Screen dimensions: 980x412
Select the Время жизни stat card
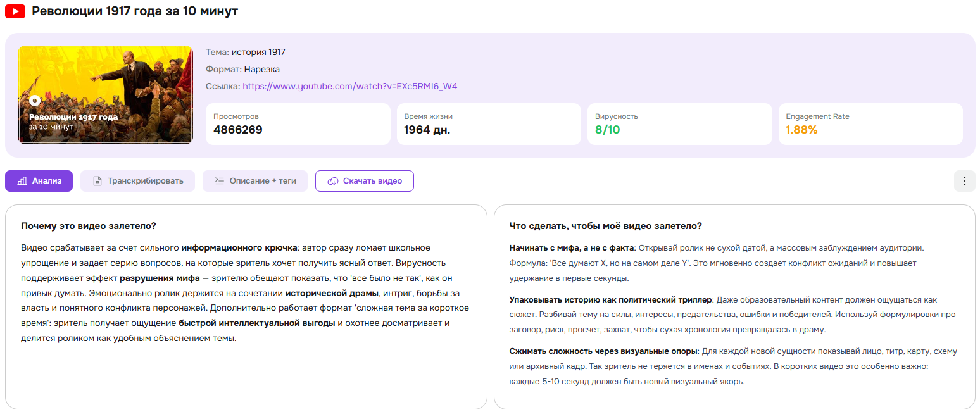pos(489,124)
